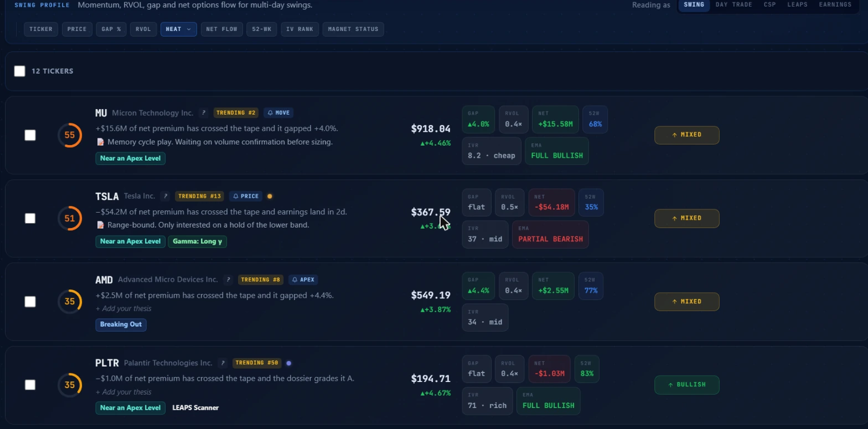Image resolution: width=868 pixels, height=429 pixels.
Task: Switch reading mode to LEAPS
Action: click(797, 5)
